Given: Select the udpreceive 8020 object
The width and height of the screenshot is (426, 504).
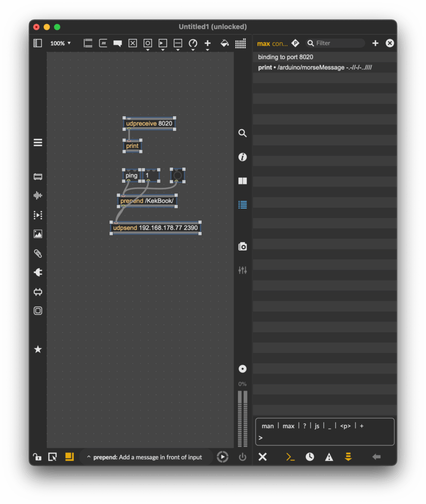Looking at the screenshot, I should (x=149, y=124).
